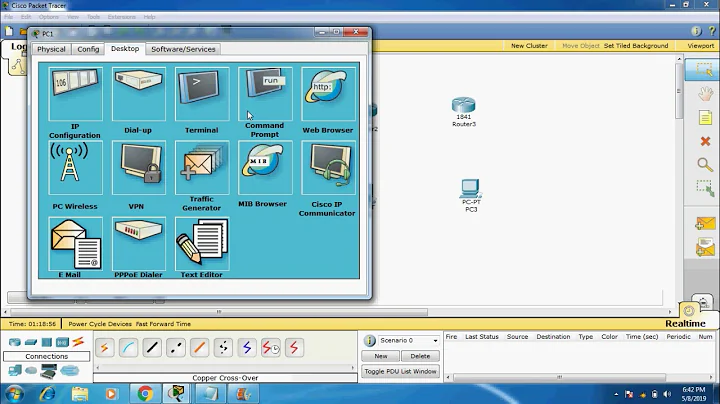Image resolution: width=720 pixels, height=404 pixels.
Task: Open the Options menu
Action: point(49,17)
